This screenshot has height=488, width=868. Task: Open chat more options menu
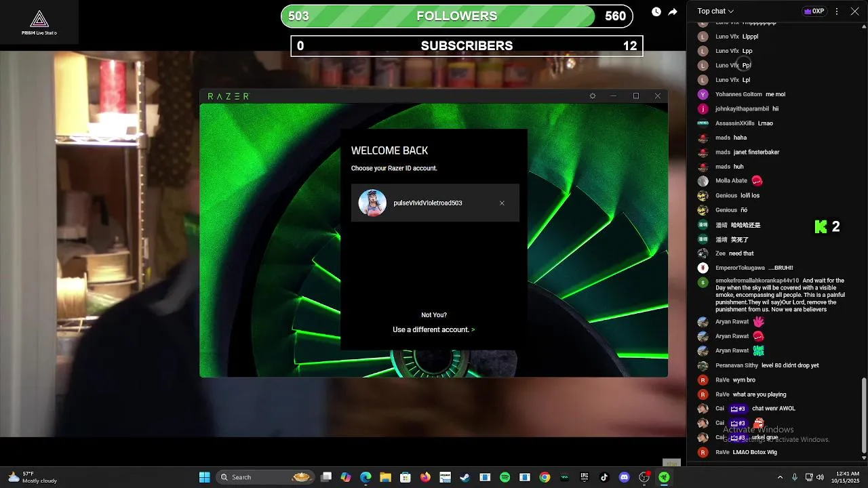point(837,11)
